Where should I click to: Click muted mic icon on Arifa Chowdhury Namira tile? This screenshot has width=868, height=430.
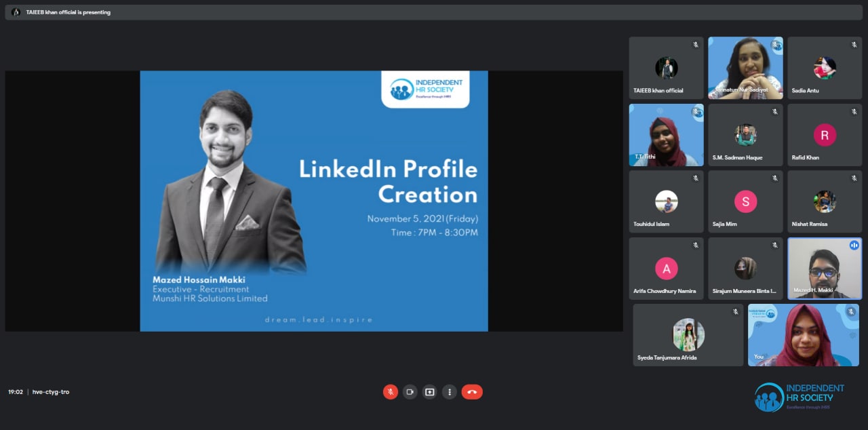(x=695, y=246)
